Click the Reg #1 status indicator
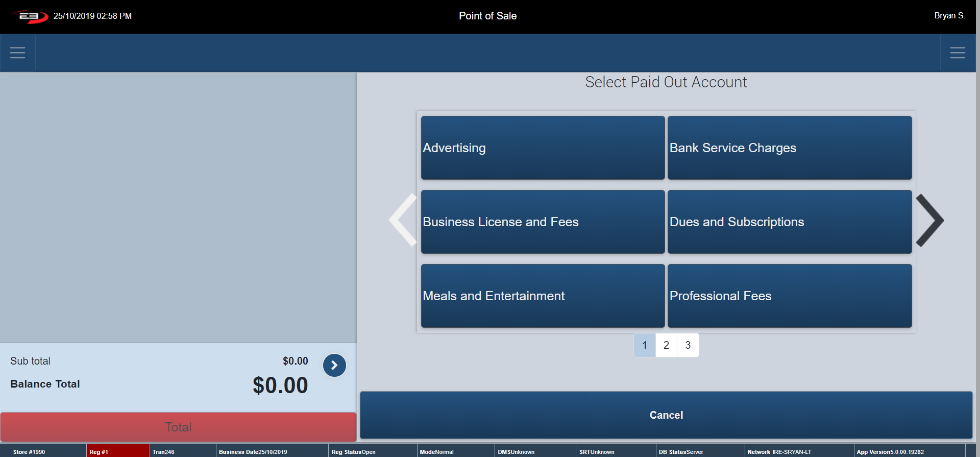 (117, 452)
